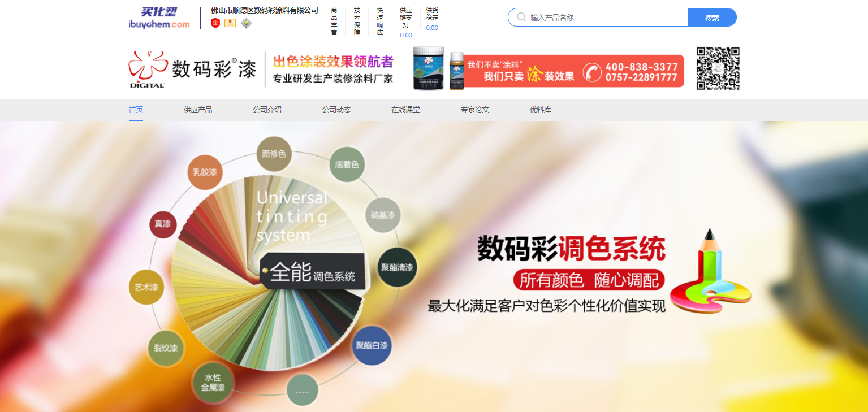This screenshot has height=412, width=868.
Task: Click the grey diamond medal badge
Action: point(246,23)
